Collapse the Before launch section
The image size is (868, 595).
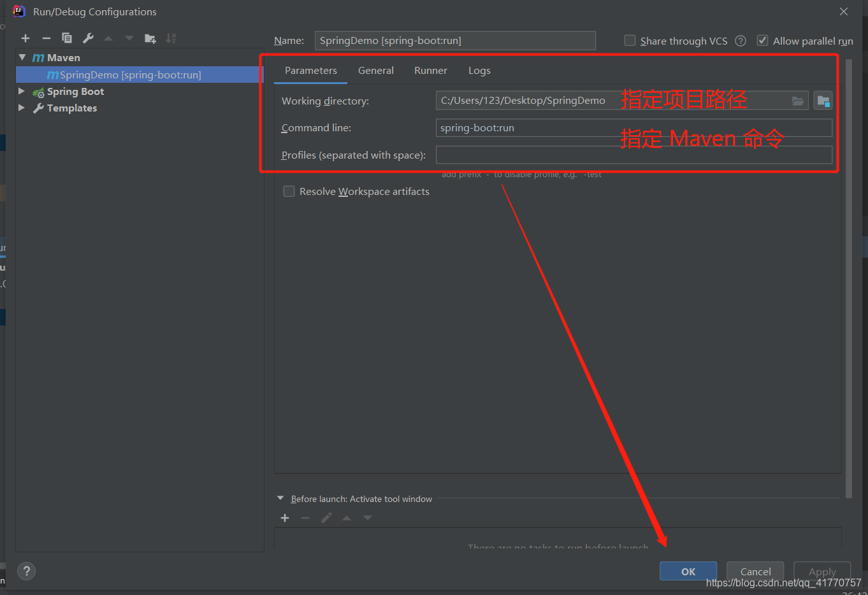tap(280, 498)
